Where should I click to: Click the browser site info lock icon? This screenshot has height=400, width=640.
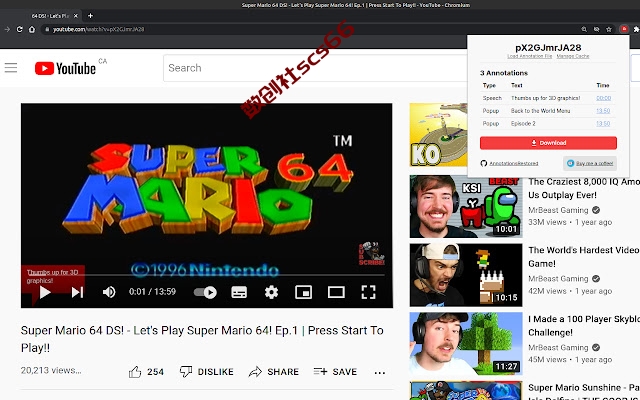[47, 29]
